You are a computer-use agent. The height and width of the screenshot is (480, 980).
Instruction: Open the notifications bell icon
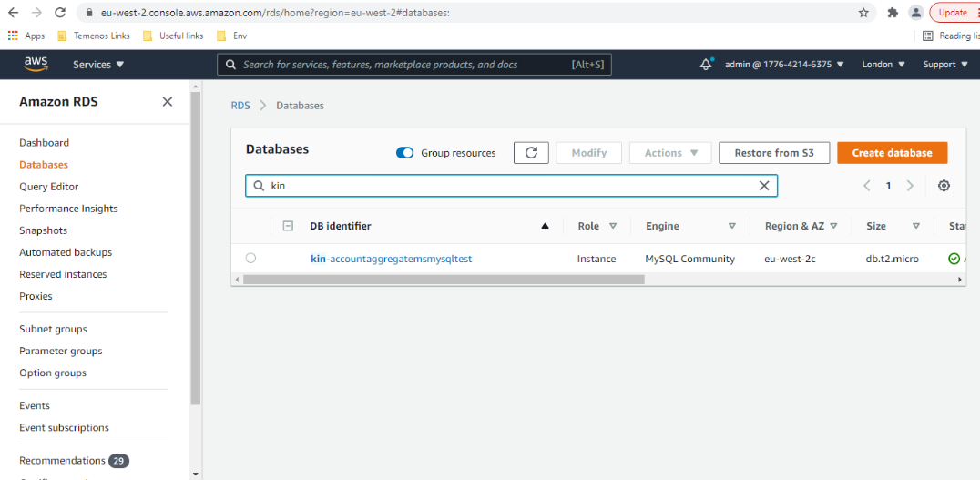(706, 64)
